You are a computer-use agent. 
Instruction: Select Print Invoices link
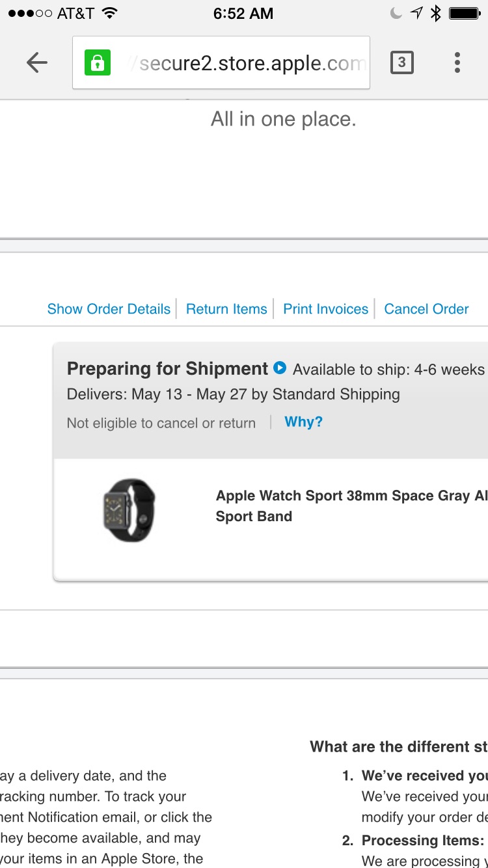point(326,309)
